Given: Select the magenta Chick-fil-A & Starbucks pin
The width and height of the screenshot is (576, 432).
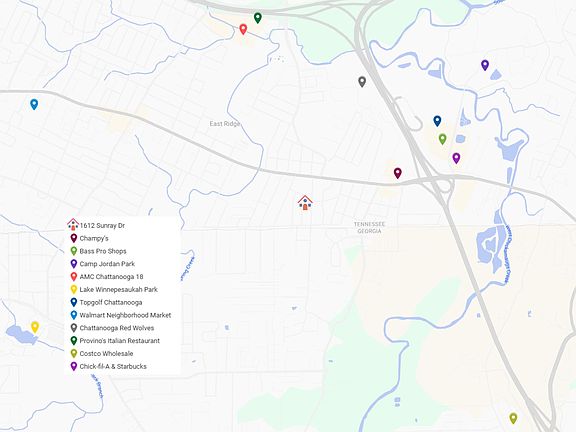Looking at the screenshot, I should click(x=456, y=158).
